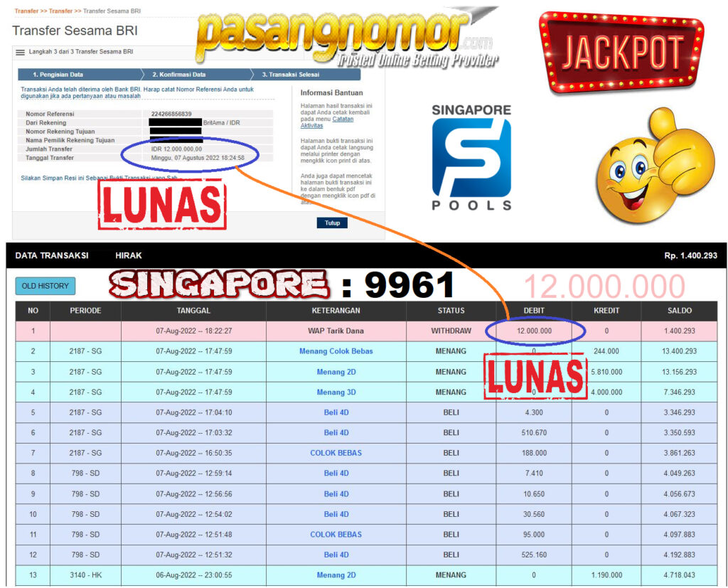This screenshot has width=728, height=588.
Task: Open COLOK BEBAS link in row 7
Action: click(336, 453)
